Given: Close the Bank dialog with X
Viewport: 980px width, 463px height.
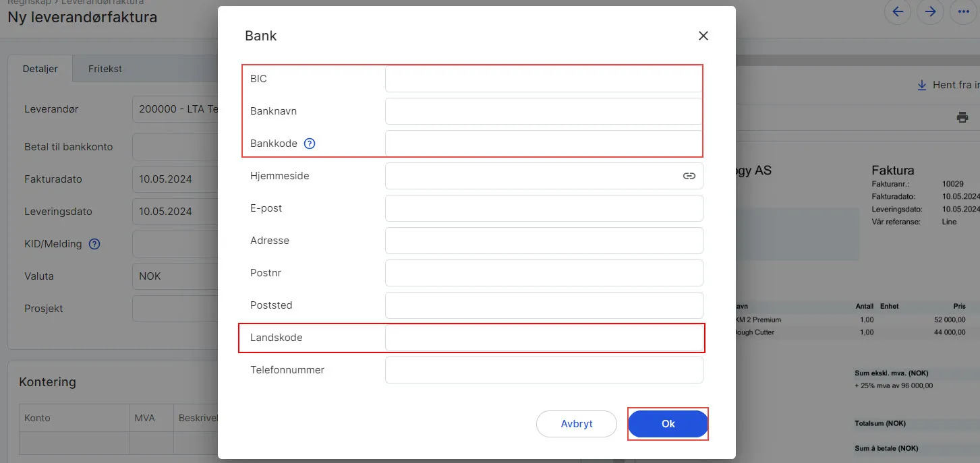Looking at the screenshot, I should tap(703, 36).
